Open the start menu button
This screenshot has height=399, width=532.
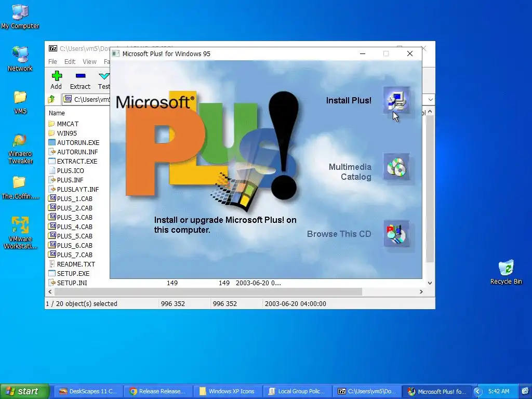point(24,392)
